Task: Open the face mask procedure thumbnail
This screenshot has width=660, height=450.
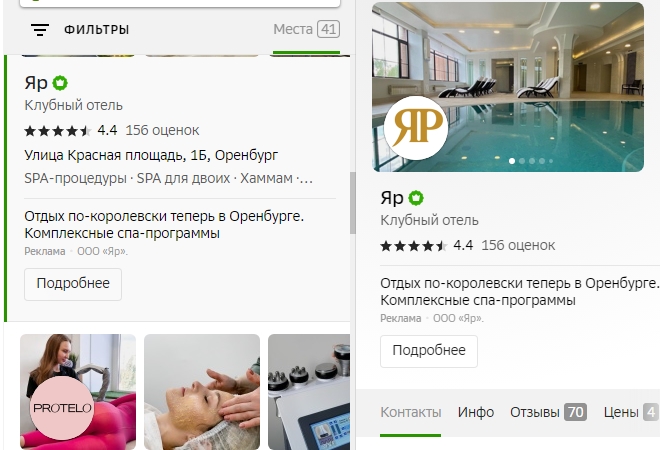Action: pos(202,391)
